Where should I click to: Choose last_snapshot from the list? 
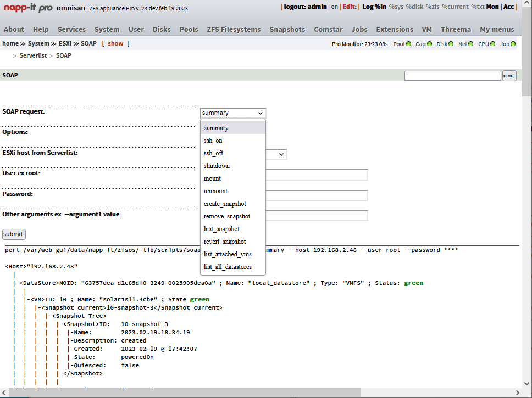click(233, 229)
